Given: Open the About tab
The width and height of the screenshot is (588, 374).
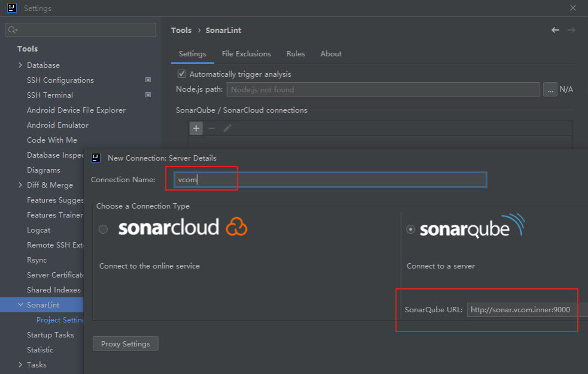Looking at the screenshot, I should click(x=331, y=54).
